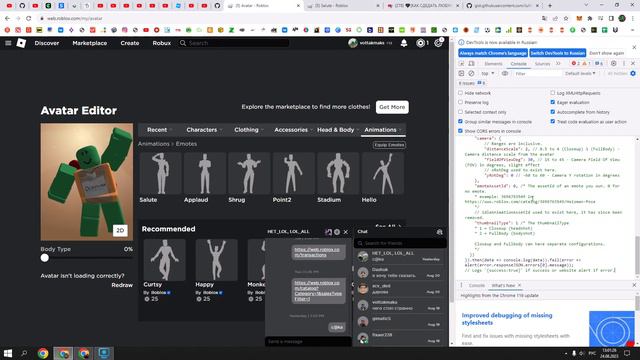Click the live expression eye icon
Viewport: 640px width, 360px height.
click(505, 73)
